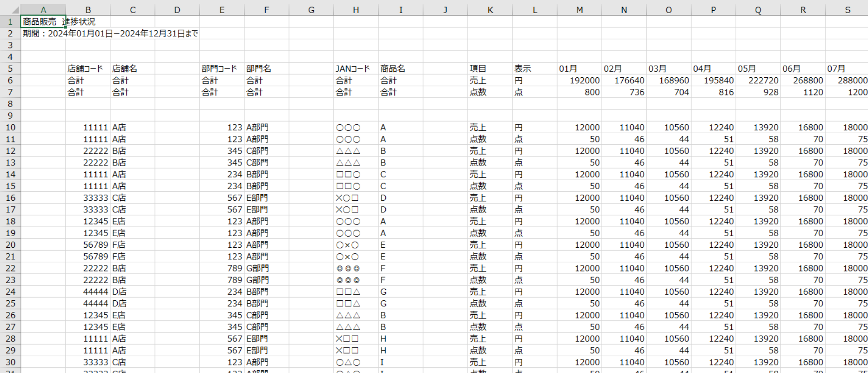Select the 07月 heading cell
868x373 pixels.
coord(847,68)
